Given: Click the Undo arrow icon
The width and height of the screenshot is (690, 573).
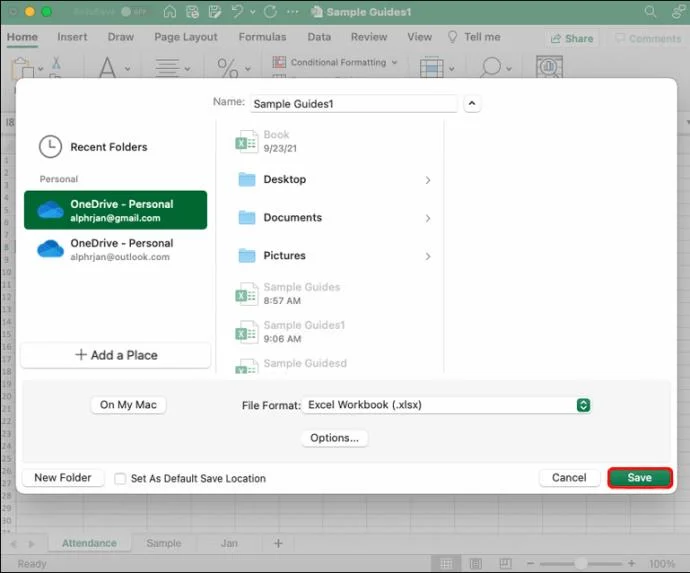Looking at the screenshot, I should [238, 11].
